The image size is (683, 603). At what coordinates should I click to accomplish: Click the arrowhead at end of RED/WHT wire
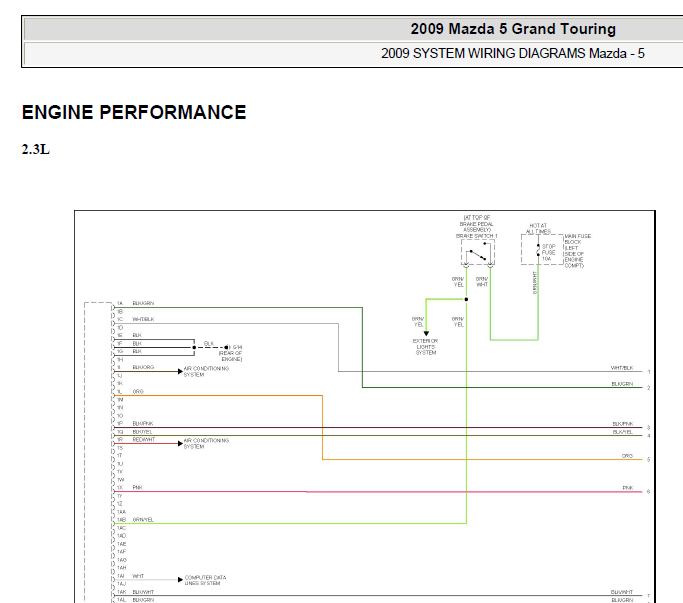pos(180,444)
